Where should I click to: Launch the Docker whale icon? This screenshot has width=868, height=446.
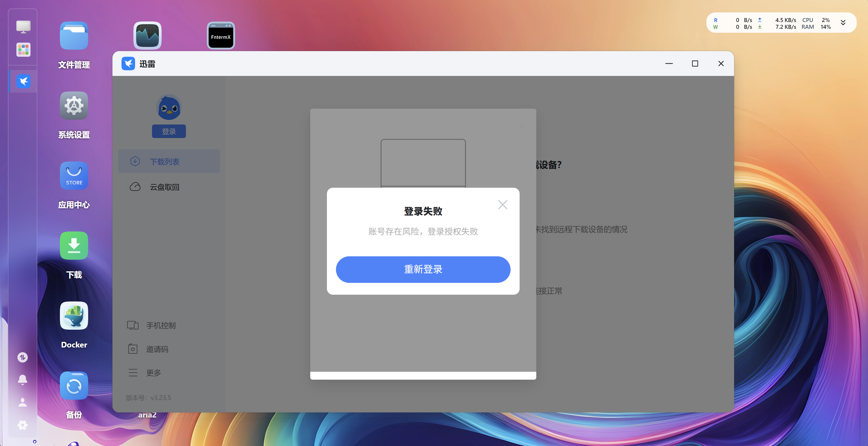74,315
